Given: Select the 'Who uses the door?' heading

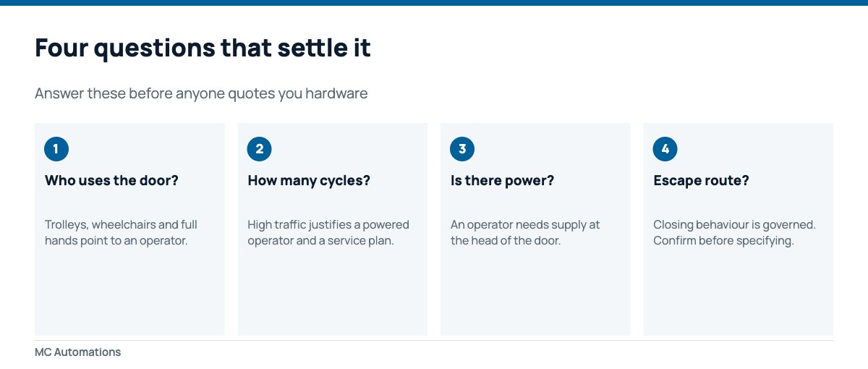Looking at the screenshot, I should pyautogui.click(x=111, y=181).
